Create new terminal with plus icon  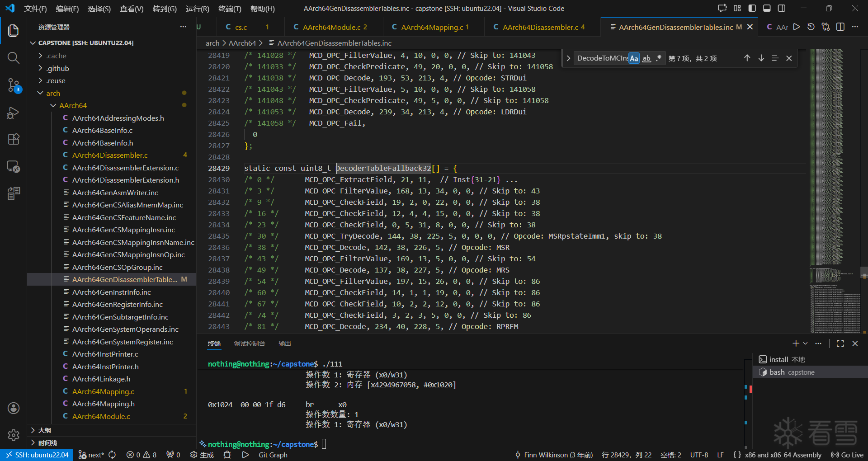point(796,343)
